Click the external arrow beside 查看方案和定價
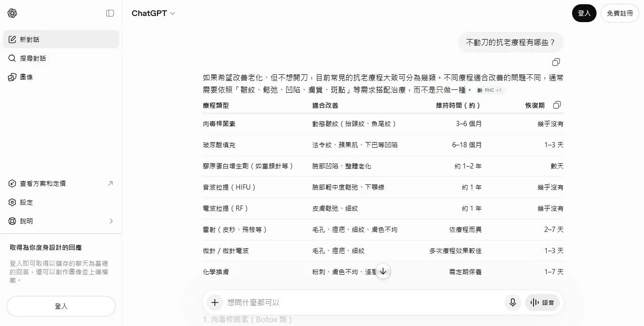This screenshot has width=644, height=326. [110, 183]
